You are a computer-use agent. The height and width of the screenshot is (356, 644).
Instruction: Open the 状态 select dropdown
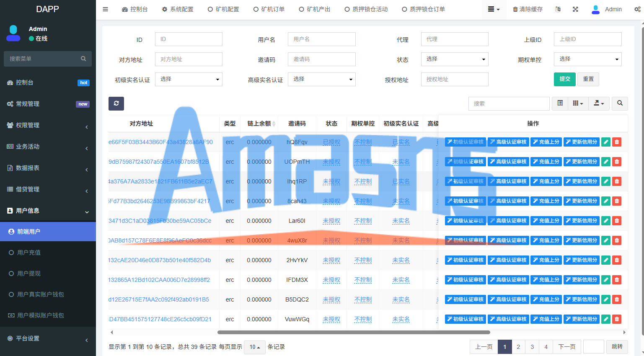[x=455, y=59]
